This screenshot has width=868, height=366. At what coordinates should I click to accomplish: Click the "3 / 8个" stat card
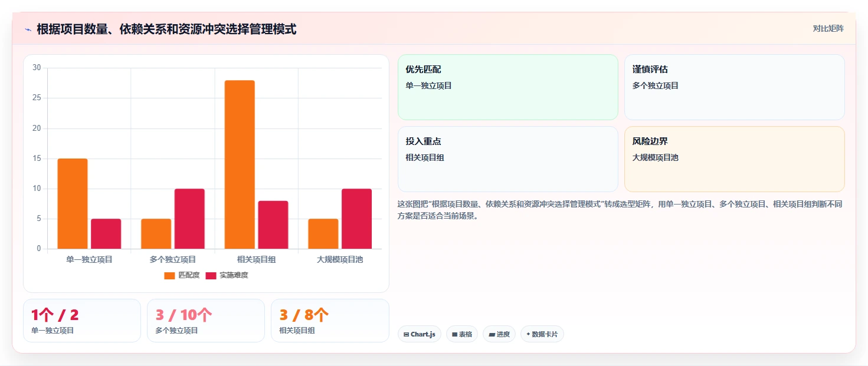coord(330,321)
